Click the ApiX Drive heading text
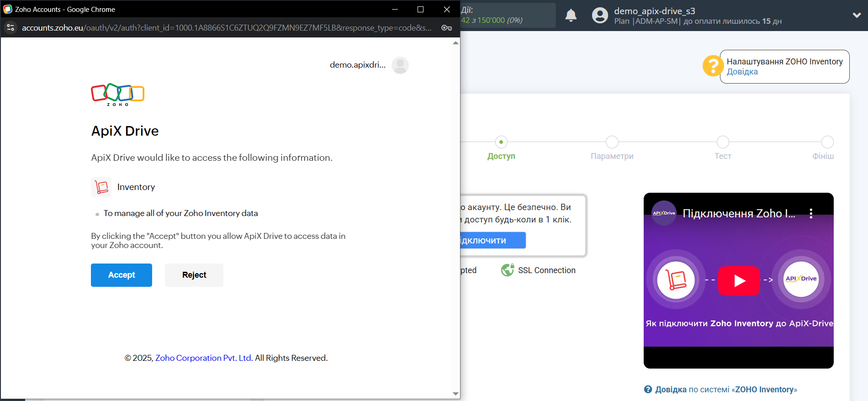868x401 pixels. point(125,131)
